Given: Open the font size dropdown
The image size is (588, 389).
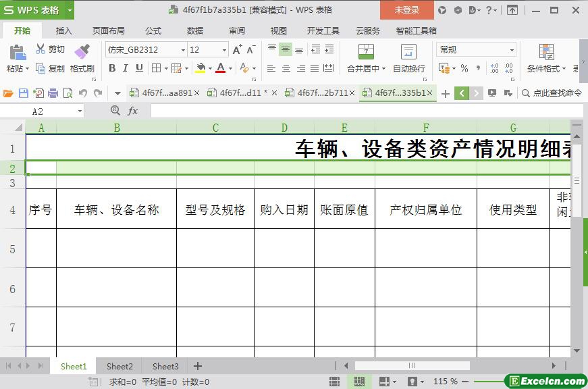Looking at the screenshot, I should click(224, 50).
